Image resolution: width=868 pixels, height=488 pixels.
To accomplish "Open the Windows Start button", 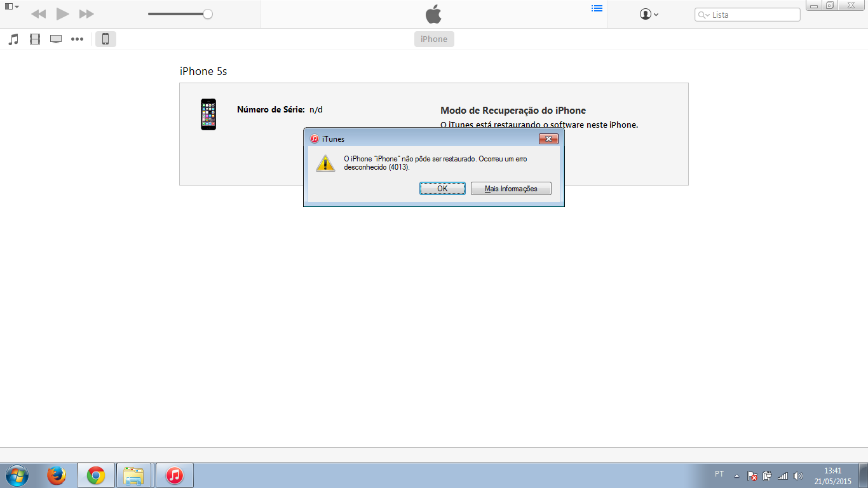I will 17,475.
